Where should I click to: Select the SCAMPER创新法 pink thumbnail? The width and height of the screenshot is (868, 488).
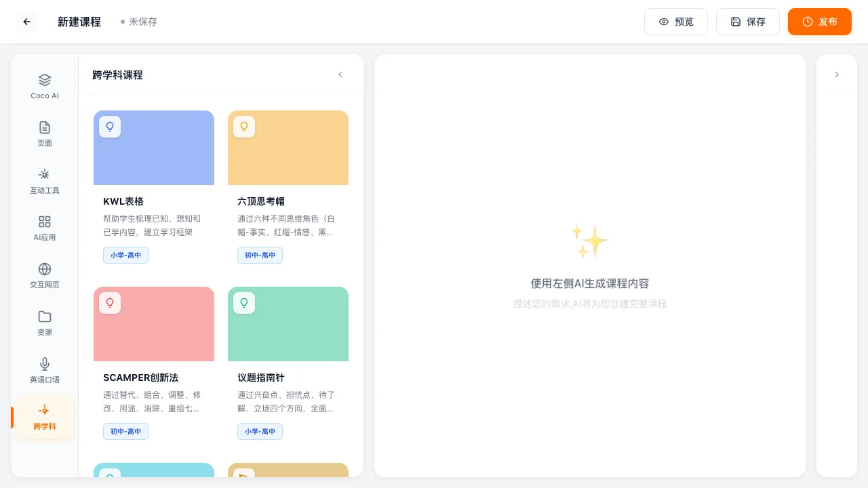(x=154, y=324)
